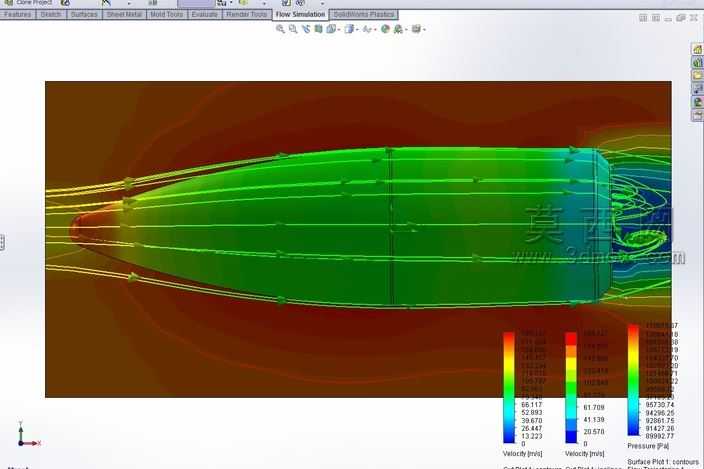This screenshot has width=704, height=469.
Task: Click the View Orientation cube icon
Action: [x=331, y=29]
